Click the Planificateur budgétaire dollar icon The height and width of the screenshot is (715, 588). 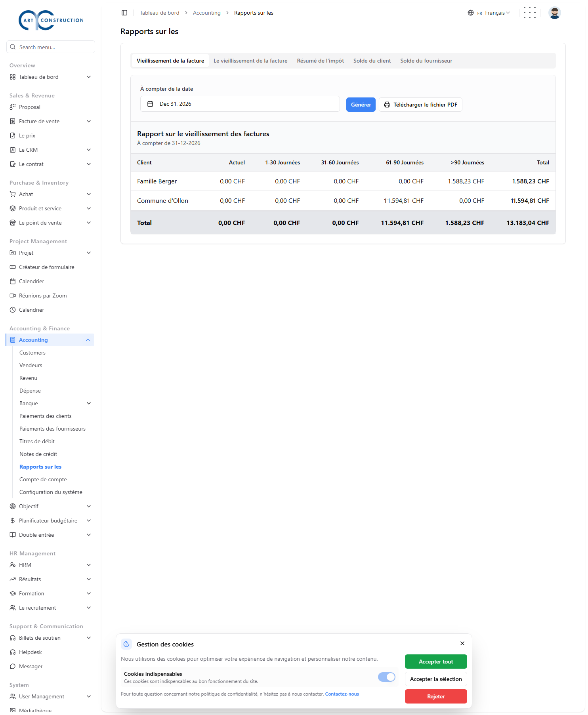click(x=13, y=521)
